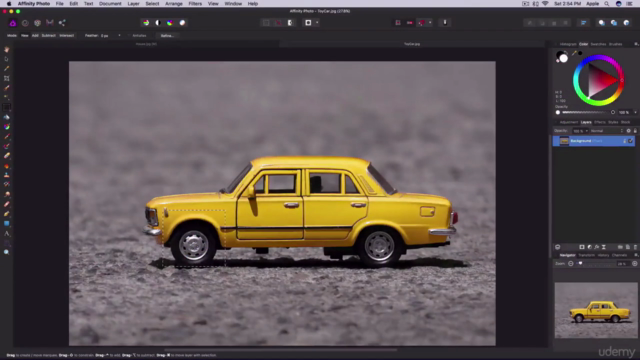The image size is (640, 360).
Task: Click the Refine... button
Action: [x=167, y=36]
